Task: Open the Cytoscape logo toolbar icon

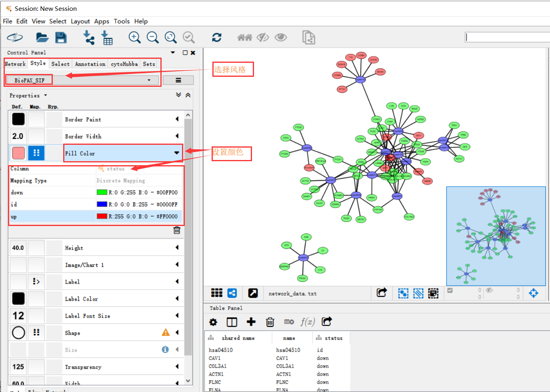Action: pyautogui.click(x=15, y=38)
